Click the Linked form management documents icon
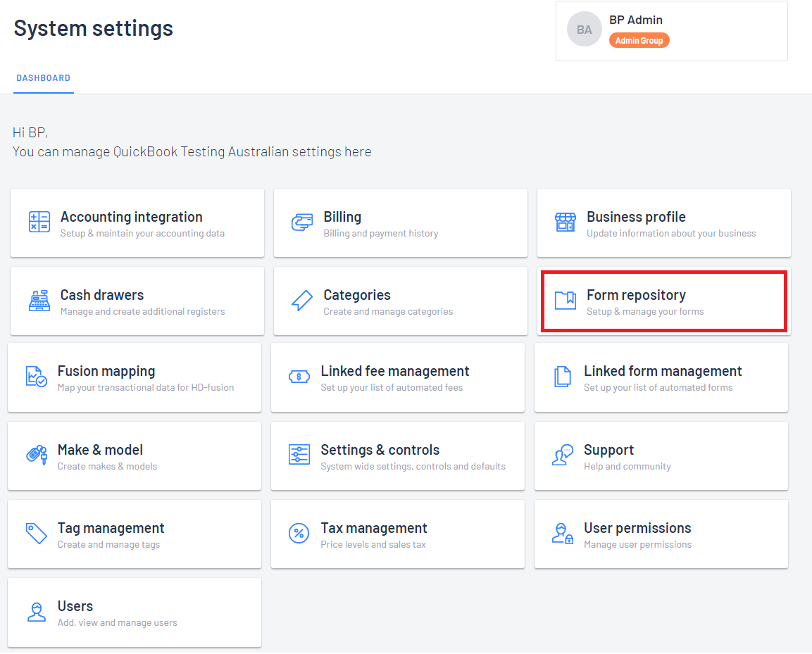This screenshot has height=654, width=812. tap(563, 377)
